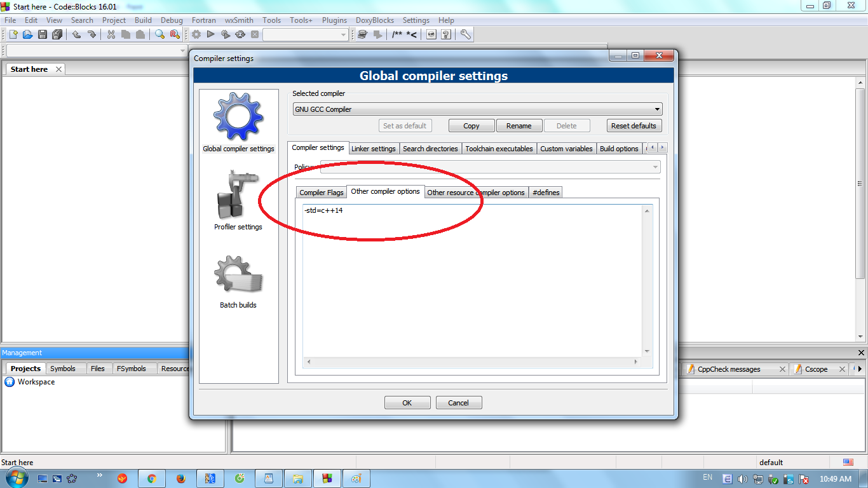Screen dimensions: 868x488
Task: Switch to #defines tab
Action: (x=546, y=193)
